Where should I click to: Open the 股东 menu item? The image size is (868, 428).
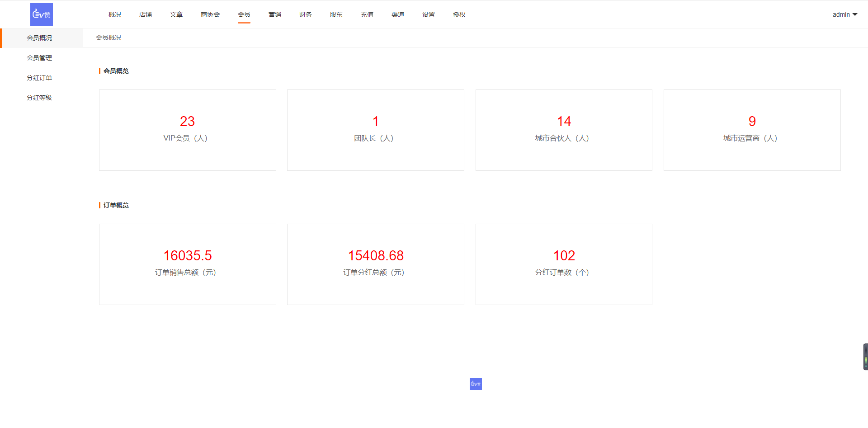pos(336,14)
